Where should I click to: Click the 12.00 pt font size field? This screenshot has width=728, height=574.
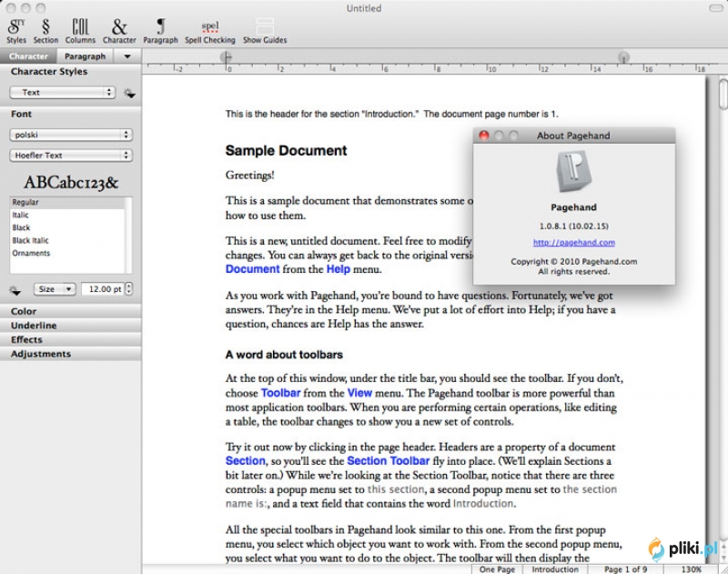(x=103, y=289)
